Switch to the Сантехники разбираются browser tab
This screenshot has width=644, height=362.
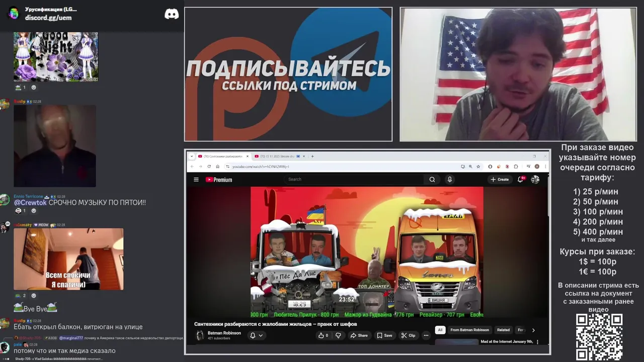223,156
